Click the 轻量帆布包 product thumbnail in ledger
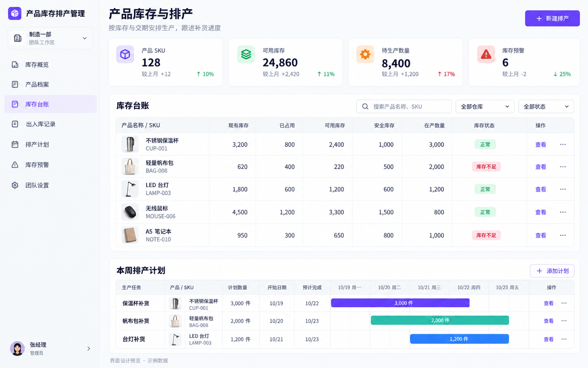This screenshot has height=368, width=588. click(130, 167)
